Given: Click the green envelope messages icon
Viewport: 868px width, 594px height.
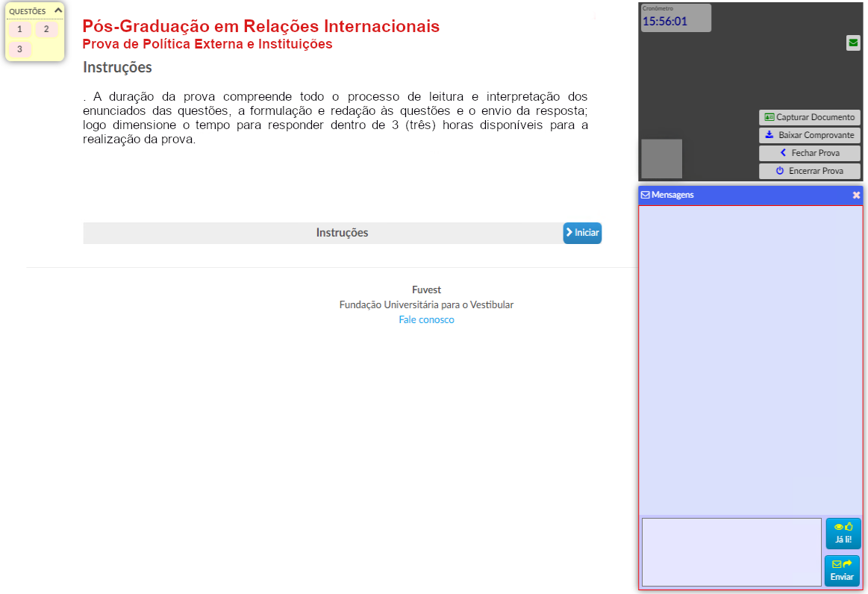Looking at the screenshot, I should [x=853, y=43].
